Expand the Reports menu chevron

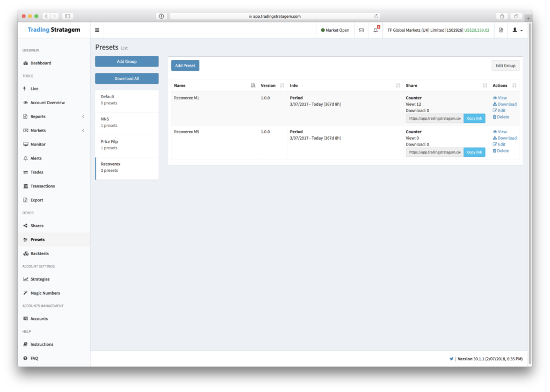tap(83, 117)
